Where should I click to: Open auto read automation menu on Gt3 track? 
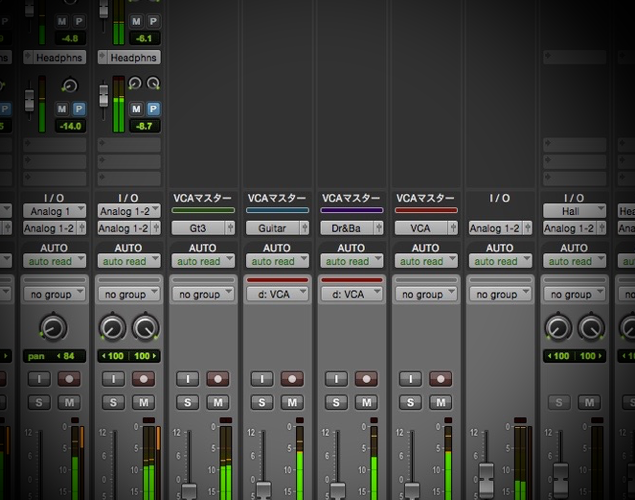point(203,261)
